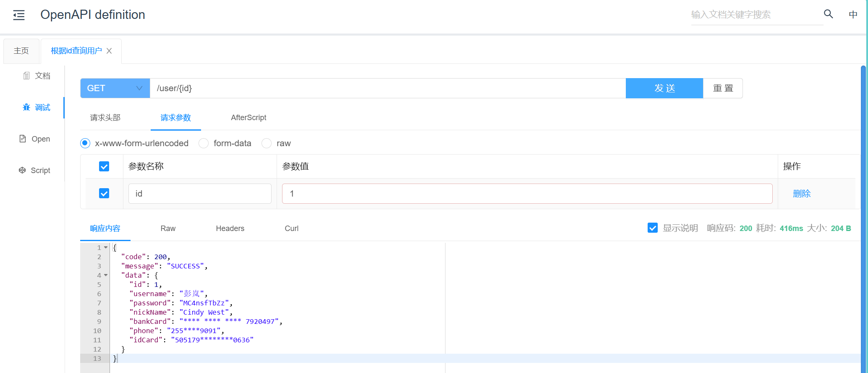Open the Open API file icon
The image size is (868, 373).
pyautogui.click(x=23, y=139)
